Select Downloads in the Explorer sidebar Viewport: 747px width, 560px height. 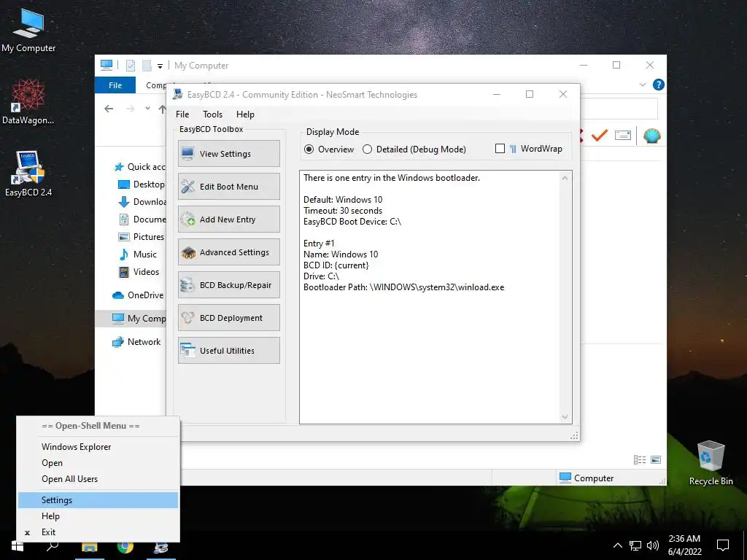point(142,202)
